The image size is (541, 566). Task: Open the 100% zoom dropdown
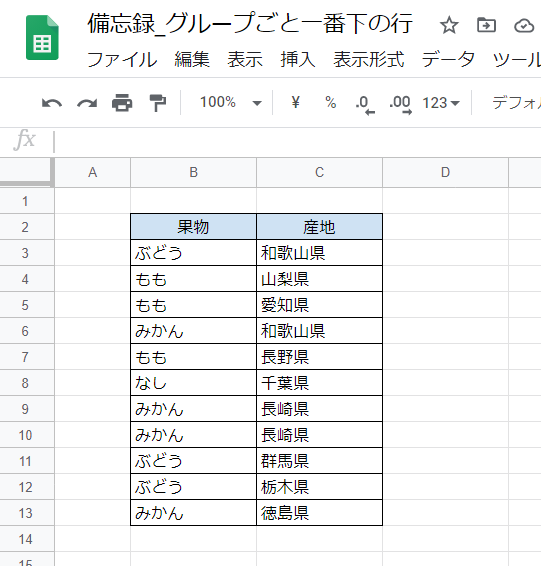coord(231,103)
